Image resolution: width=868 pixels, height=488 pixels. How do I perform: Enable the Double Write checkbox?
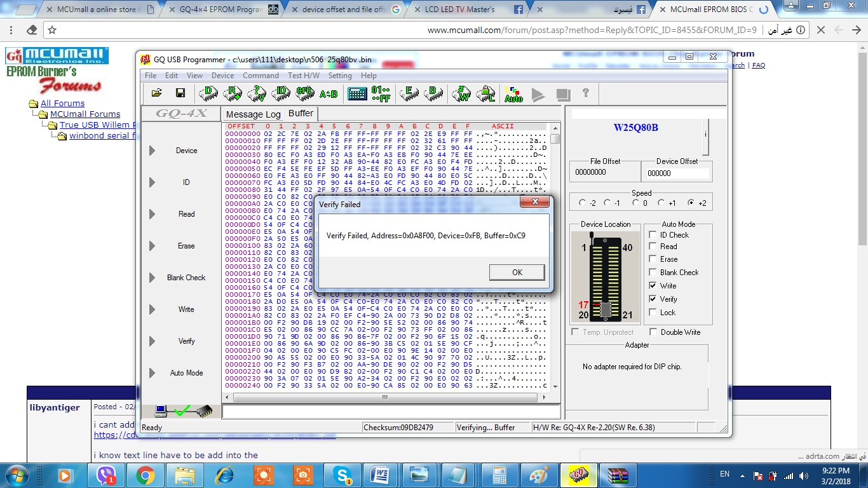(x=653, y=332)
